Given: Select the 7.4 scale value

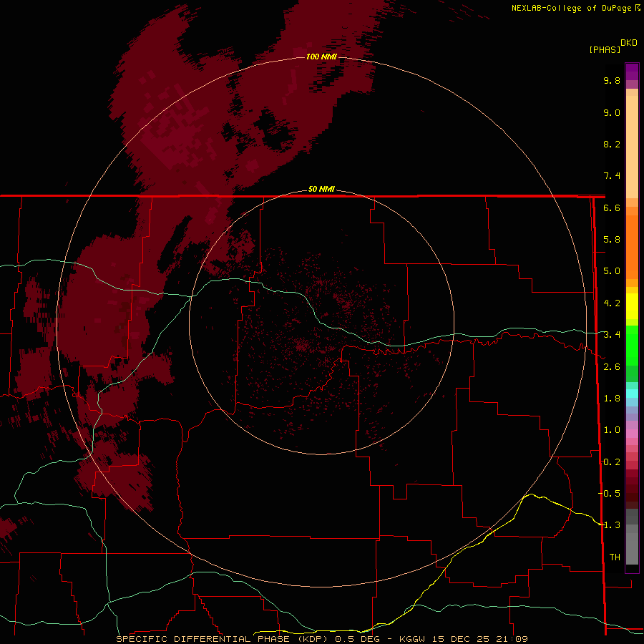Looking at the screenshot, I should pyautogui.click(x=612, y=176).
